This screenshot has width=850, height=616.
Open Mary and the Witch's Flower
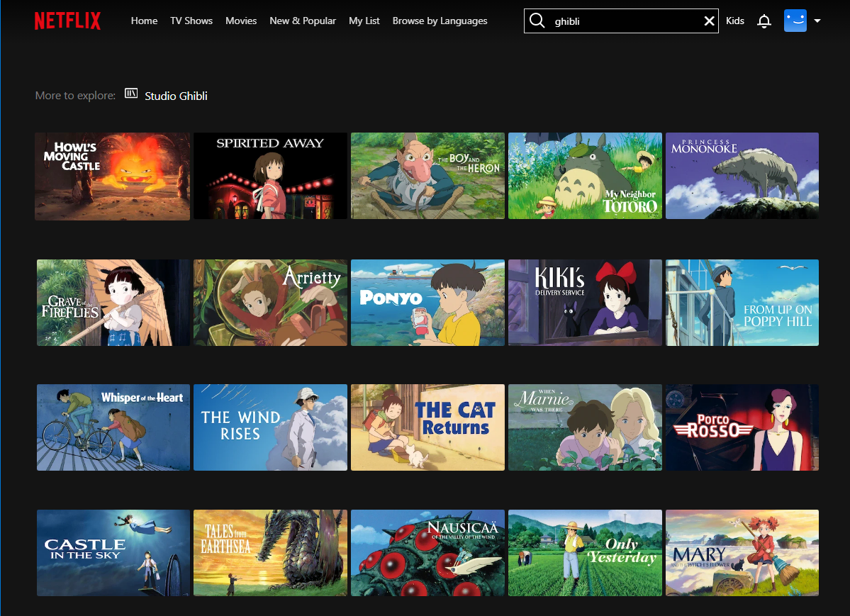pyautogui.click(x=742, y=553)
